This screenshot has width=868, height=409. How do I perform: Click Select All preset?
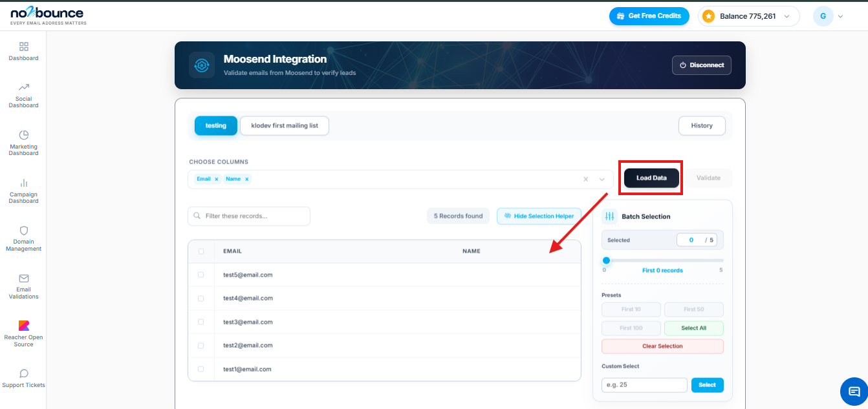point(694,328)
